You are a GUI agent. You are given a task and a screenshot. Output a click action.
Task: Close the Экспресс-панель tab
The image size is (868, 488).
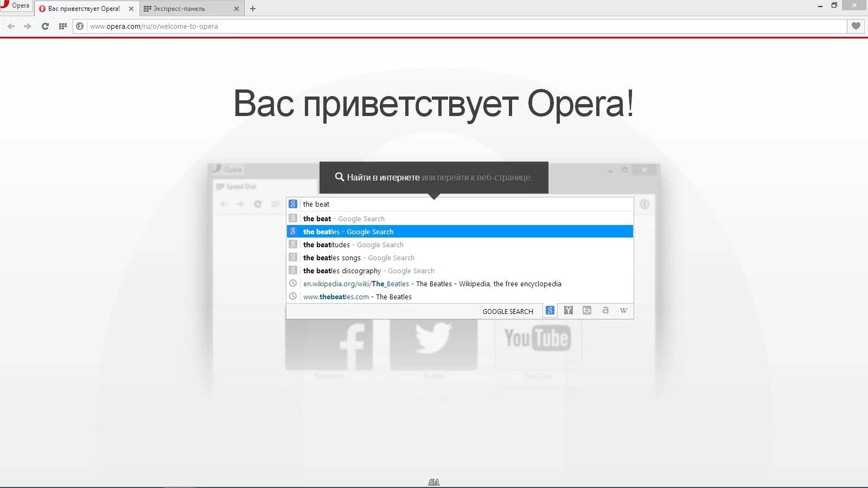tap(236, 9)
